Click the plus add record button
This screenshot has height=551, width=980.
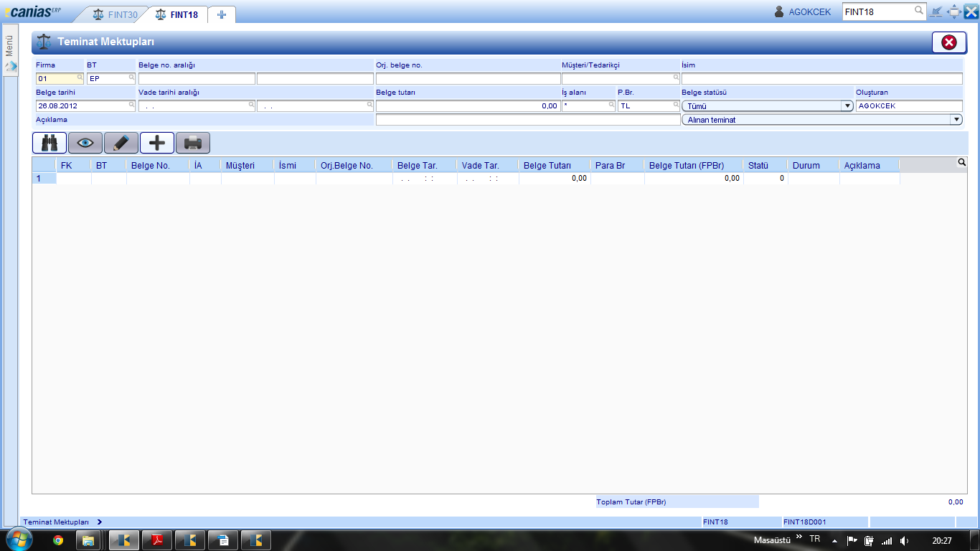157,143
